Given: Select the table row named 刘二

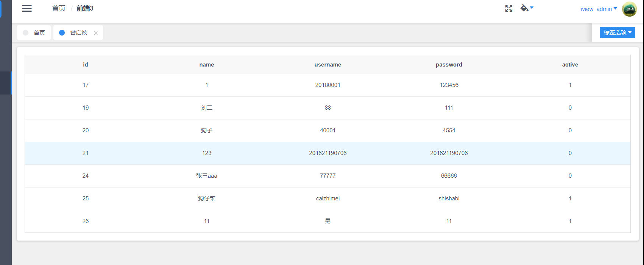Looking at the screenshot, I should 207,108.
